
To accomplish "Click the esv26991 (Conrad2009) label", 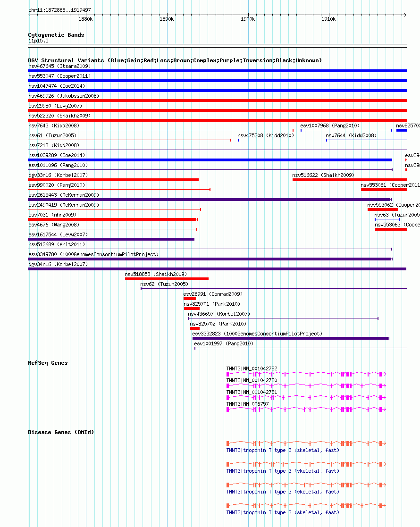I will 213,294.
